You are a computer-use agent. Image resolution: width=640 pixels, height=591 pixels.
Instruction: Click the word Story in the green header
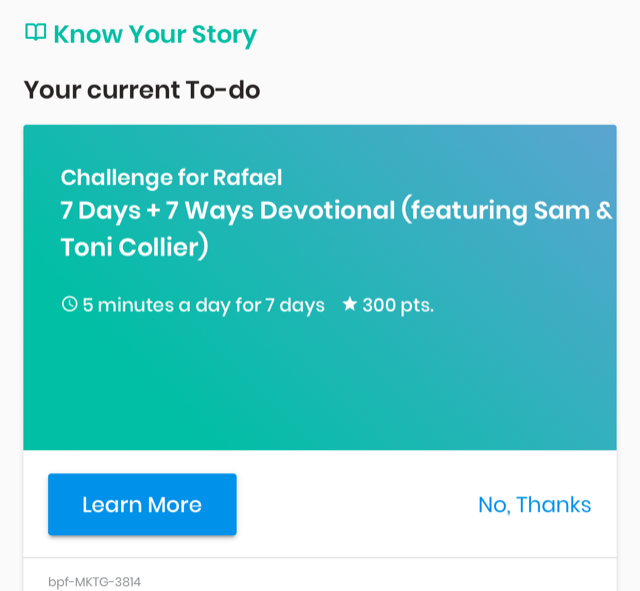[x=226, y=35]
